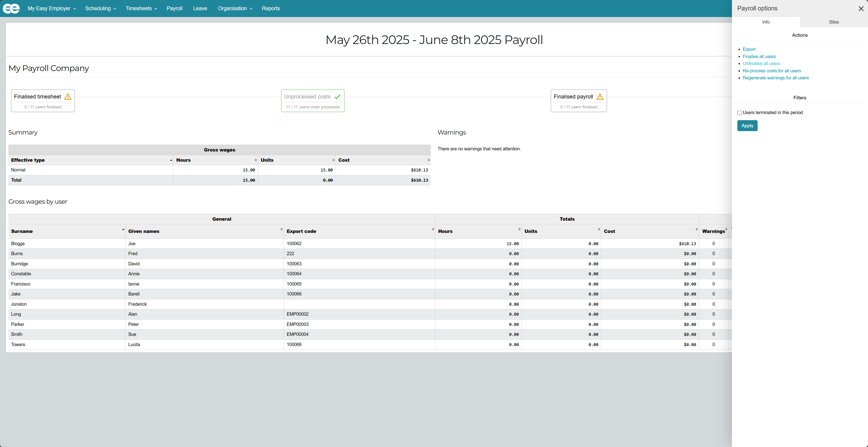Go to the Leave page

(200, 8)
